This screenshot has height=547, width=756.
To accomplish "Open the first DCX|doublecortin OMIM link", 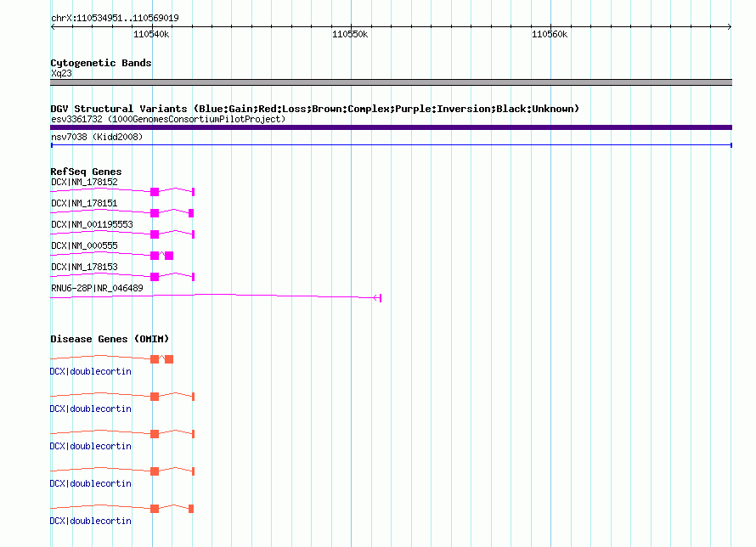I will 91,371.
